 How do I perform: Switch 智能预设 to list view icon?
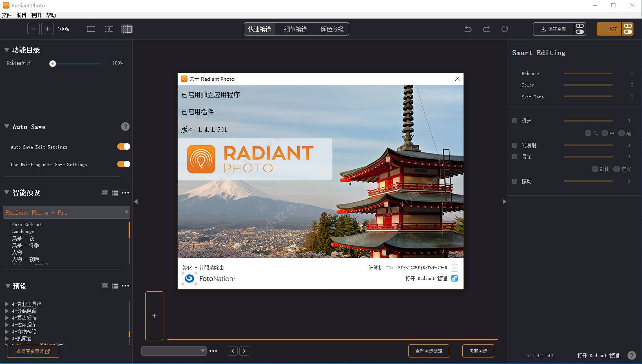coord(115,193)
